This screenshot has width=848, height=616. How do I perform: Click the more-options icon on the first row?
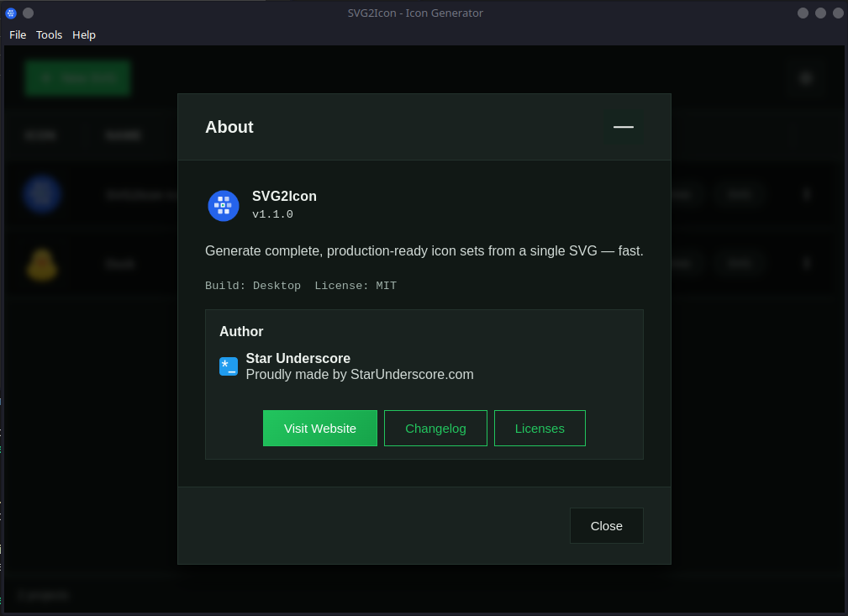(805, 193)
